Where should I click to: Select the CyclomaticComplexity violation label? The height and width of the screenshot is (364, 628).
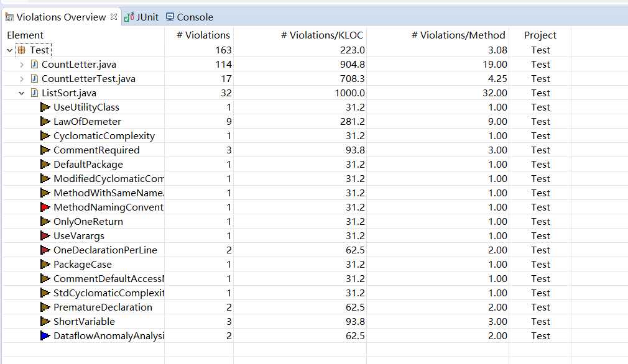pos(104,136)
